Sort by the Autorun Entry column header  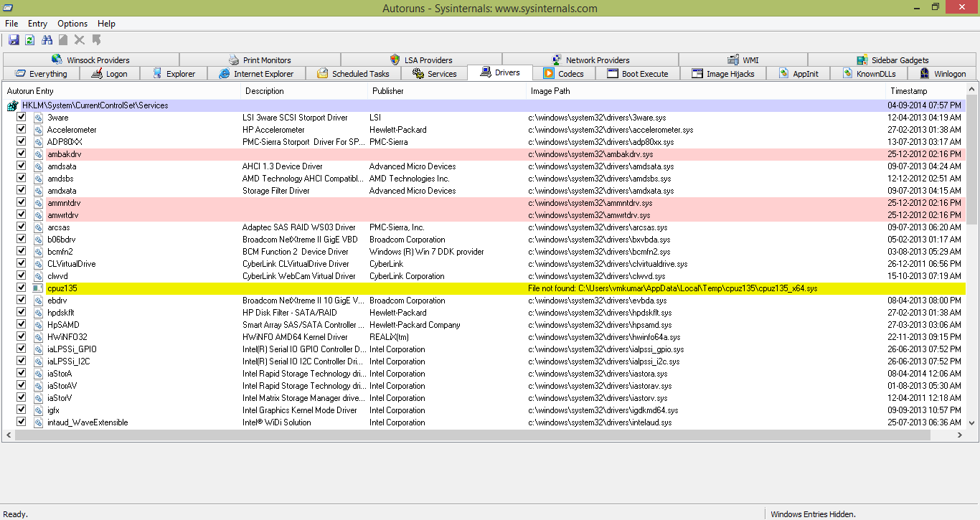click(x=121, y=91)
